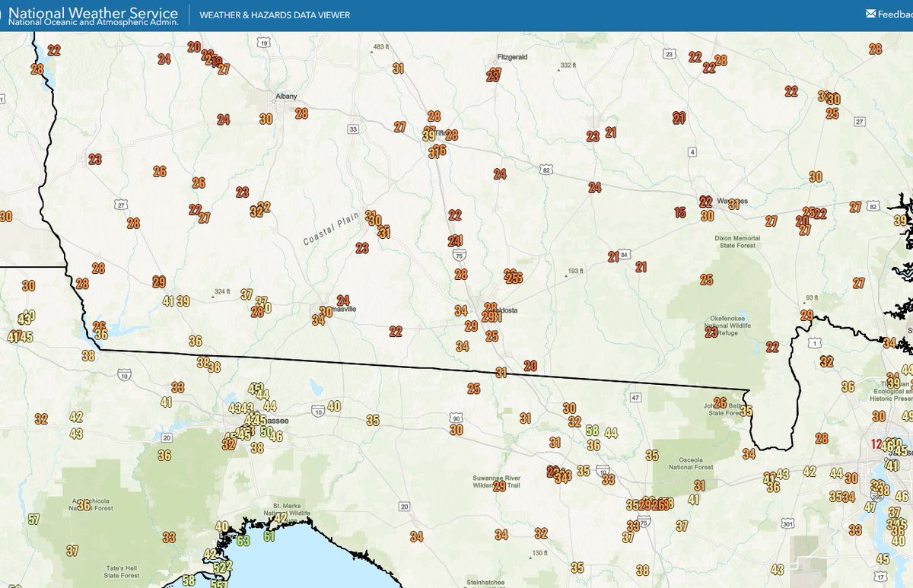The height and width of the screenshot is (588, 913).
Task: Click the NOAA agency logo at top left
Action: (4, 12)
